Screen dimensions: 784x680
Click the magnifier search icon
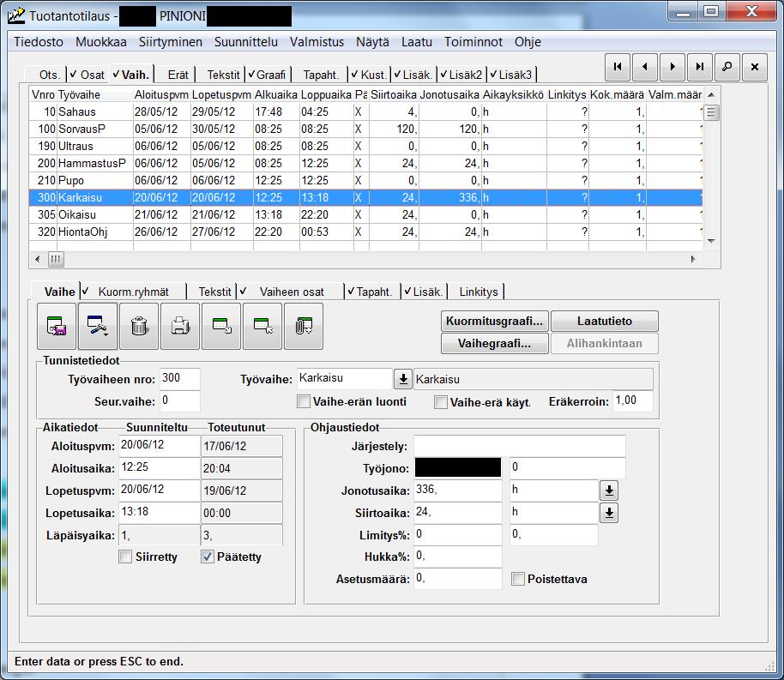[x=727, y=67]
